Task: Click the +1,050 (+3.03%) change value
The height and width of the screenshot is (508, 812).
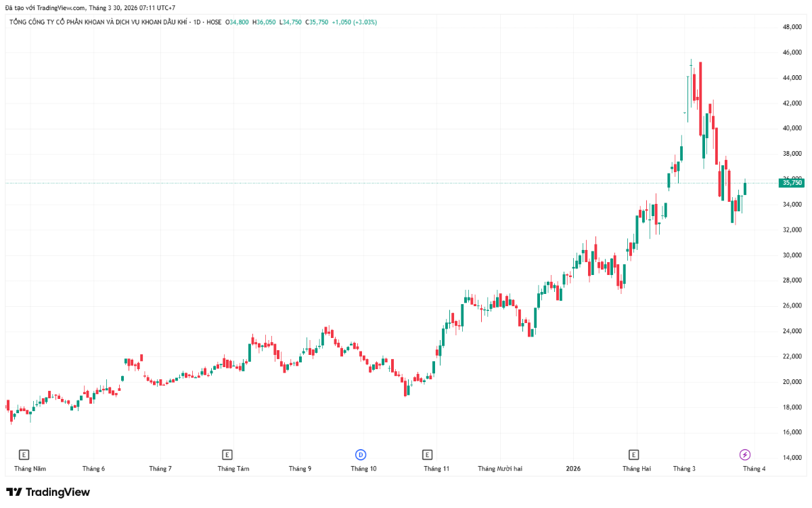Action: pyautogui.click(x=354, y=22)
